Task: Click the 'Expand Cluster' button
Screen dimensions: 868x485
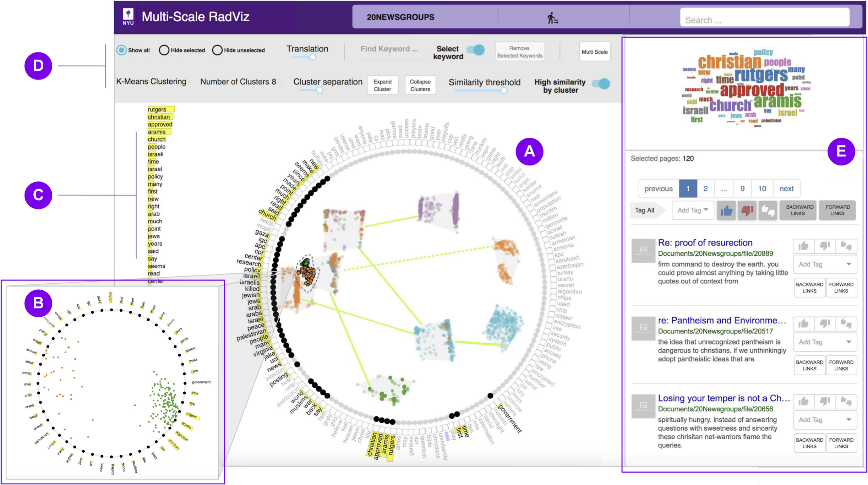Action: 382,85
